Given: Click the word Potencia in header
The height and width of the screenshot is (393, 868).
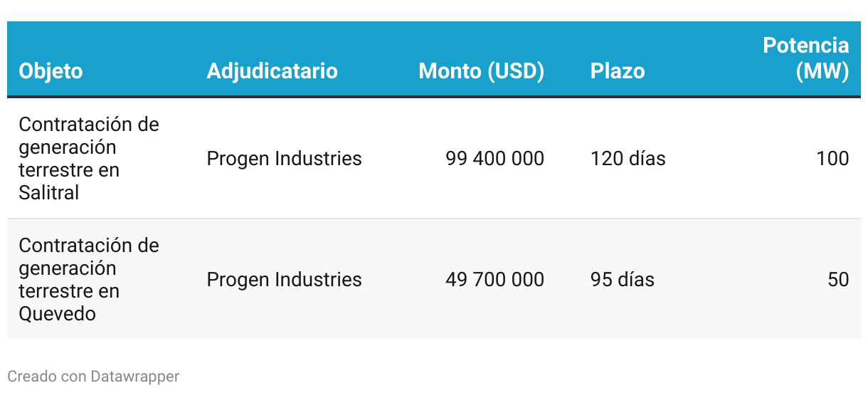Looking at the screenshot, I should click(806, 46).
